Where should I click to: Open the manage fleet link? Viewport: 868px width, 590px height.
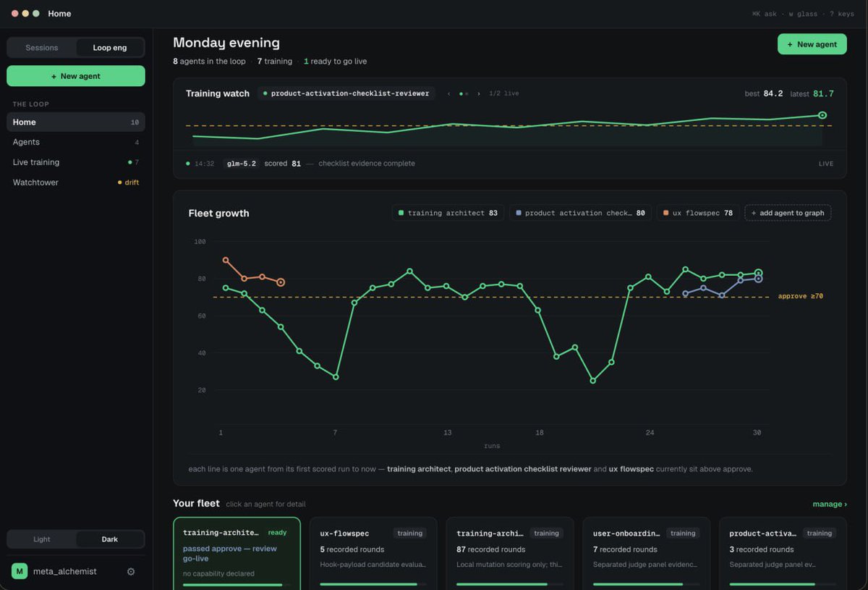tap(830, 504)
